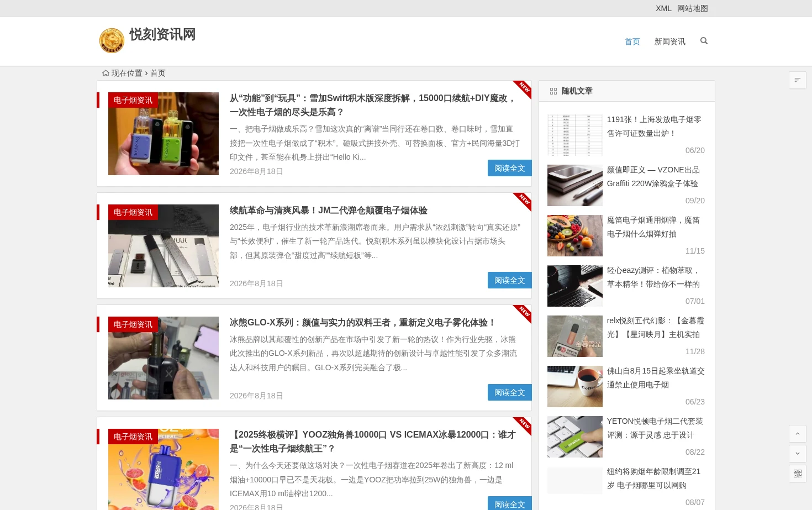Click the search magnifier icon in header
This screenshot has width=812, height=510.
point(704,41)
